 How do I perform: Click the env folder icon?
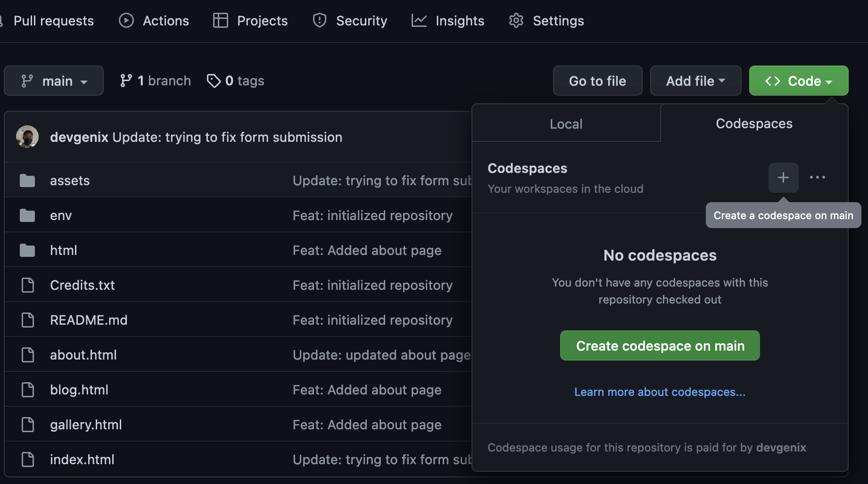27,215
